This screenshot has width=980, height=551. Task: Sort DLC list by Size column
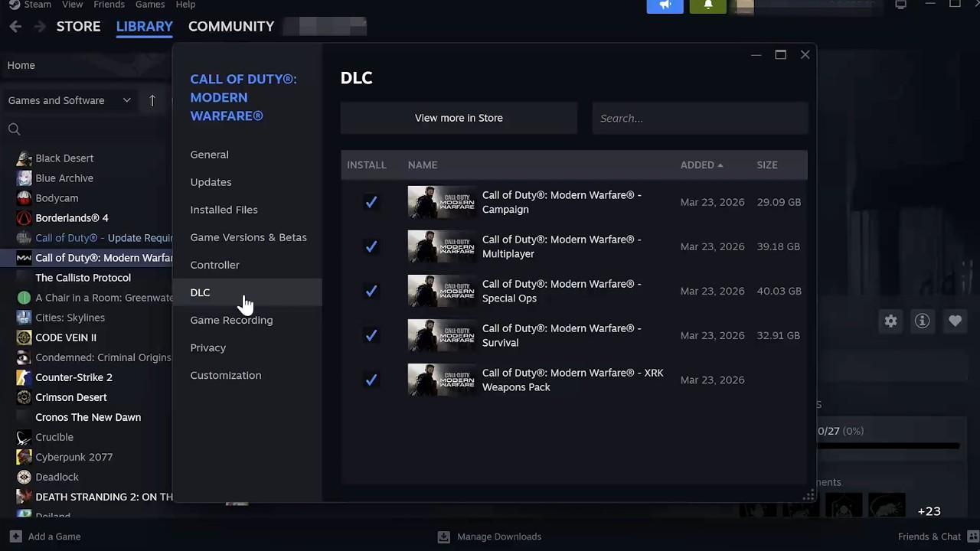767,165
